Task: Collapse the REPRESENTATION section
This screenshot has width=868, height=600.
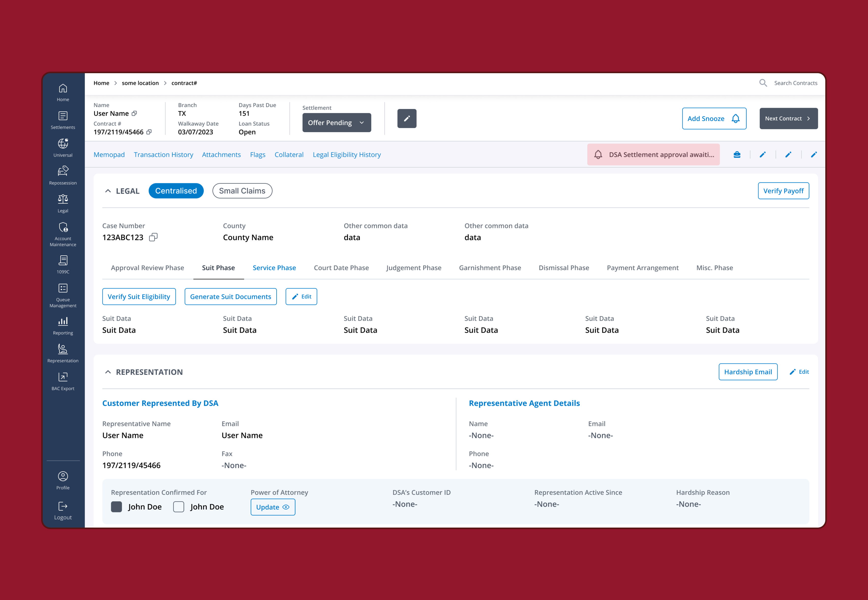Action: [108, 372]
